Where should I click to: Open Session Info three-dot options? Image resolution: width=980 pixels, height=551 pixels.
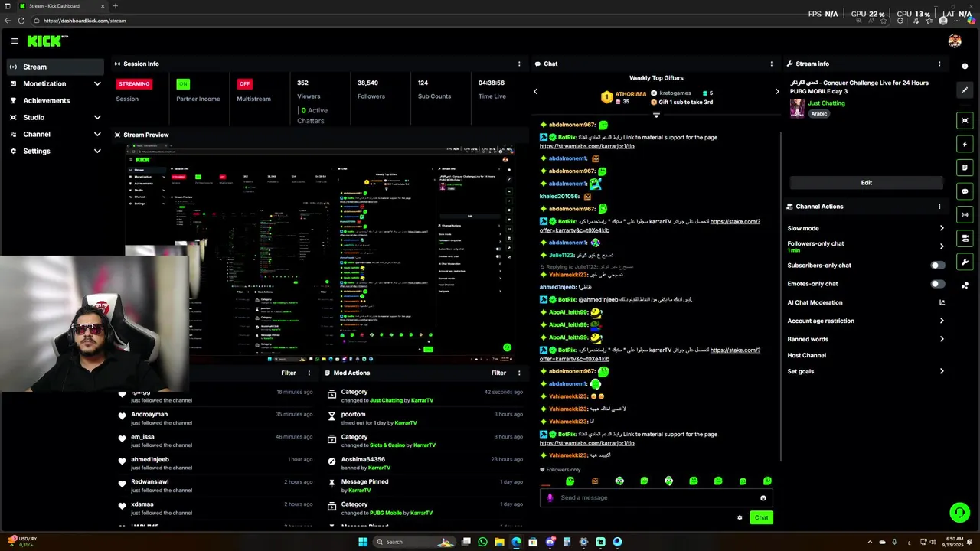tap(519, 64)
